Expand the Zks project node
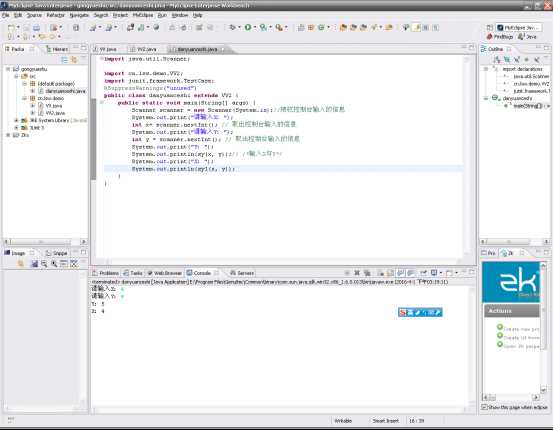The width and height of the screenshot is (553, 430). coord(8,135)
